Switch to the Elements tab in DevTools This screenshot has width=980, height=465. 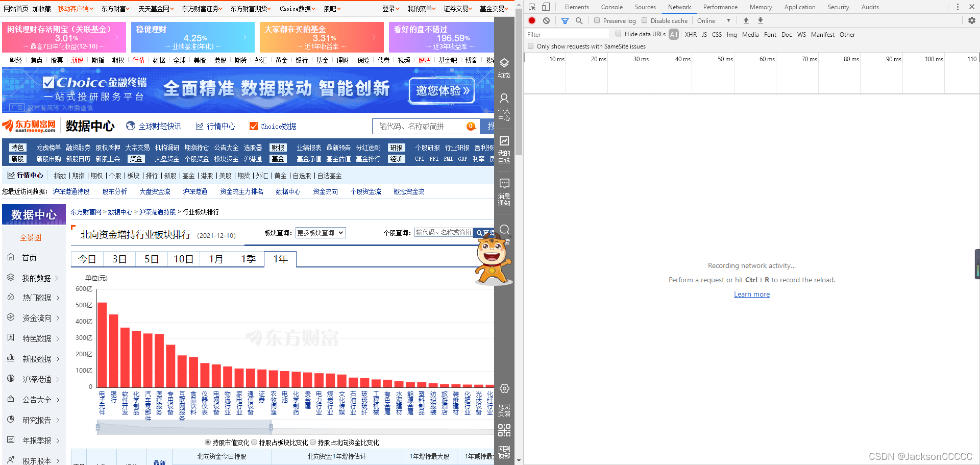point(577,7)
